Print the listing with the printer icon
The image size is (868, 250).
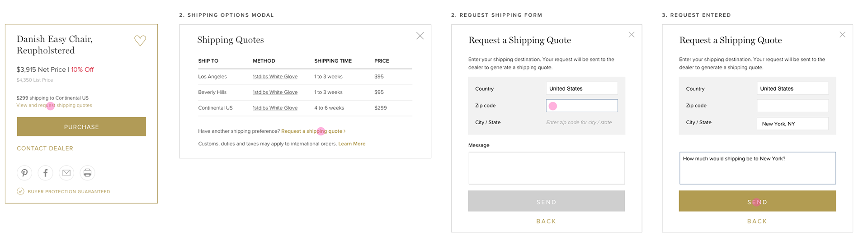[87, 173]
